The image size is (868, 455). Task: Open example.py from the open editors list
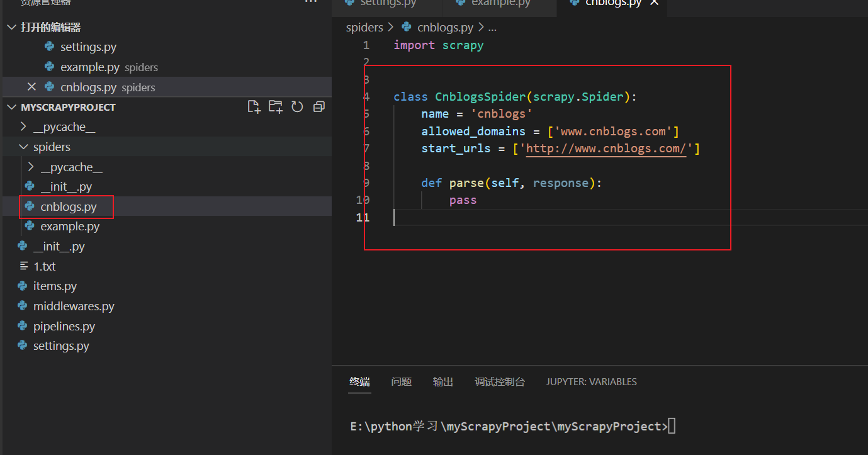pyautogui.click(x=167, y=67)
